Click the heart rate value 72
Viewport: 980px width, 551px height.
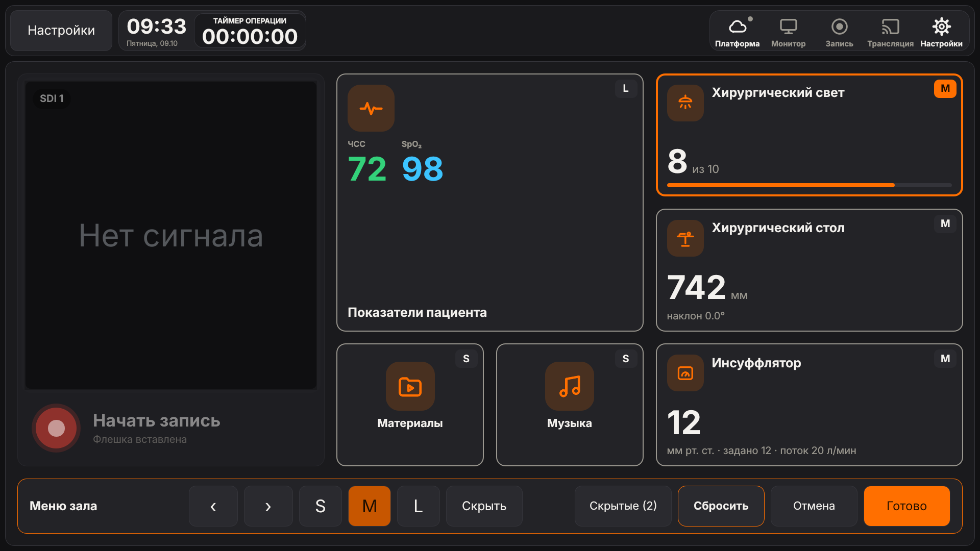367,169
